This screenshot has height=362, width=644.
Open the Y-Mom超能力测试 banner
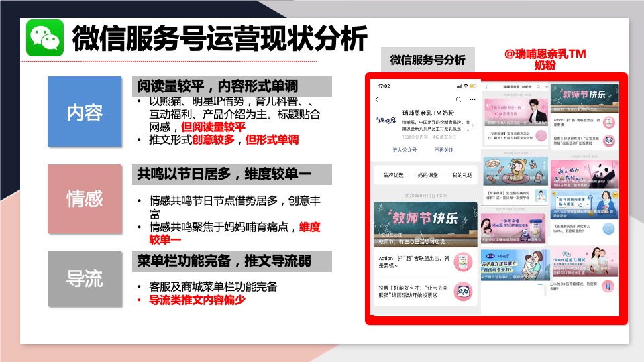pyautogui.click(x=584, y=262)
